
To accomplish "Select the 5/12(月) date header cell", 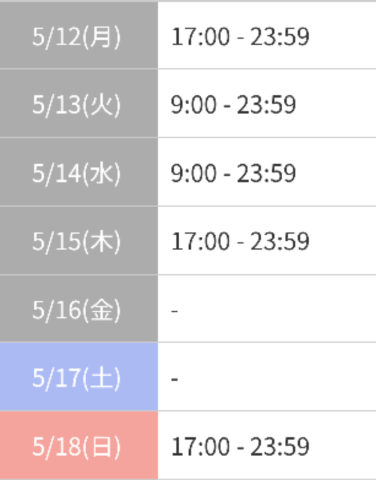I will pos(79,35).
